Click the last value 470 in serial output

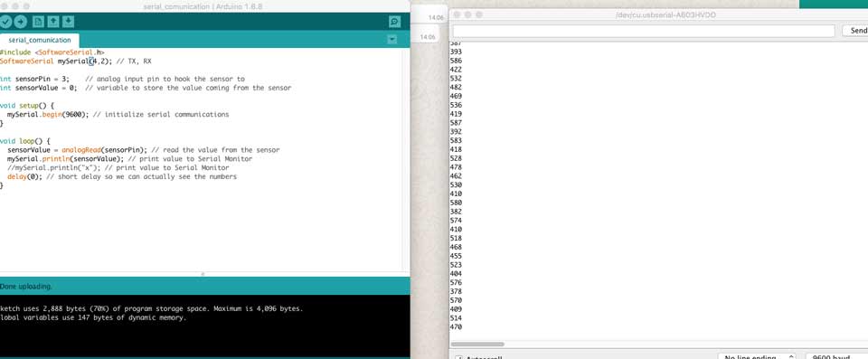(456, 326)
